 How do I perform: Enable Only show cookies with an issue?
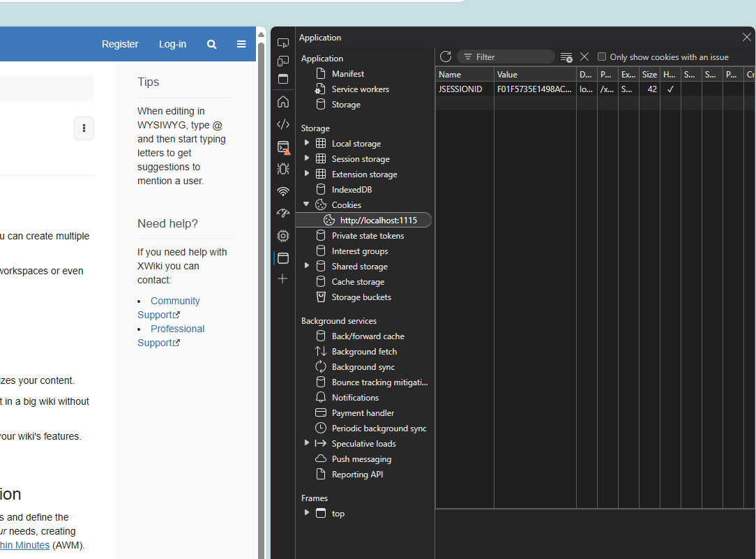tap(602, 57)
